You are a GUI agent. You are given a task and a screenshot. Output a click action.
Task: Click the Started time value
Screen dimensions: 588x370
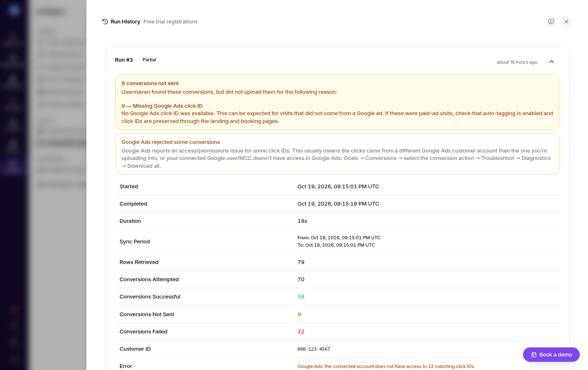tap(338, 187)
